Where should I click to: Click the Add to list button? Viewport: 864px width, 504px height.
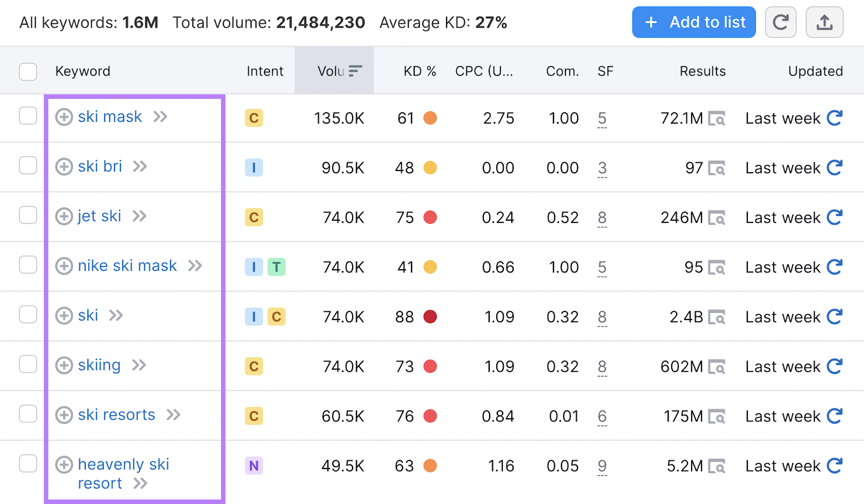694,22
